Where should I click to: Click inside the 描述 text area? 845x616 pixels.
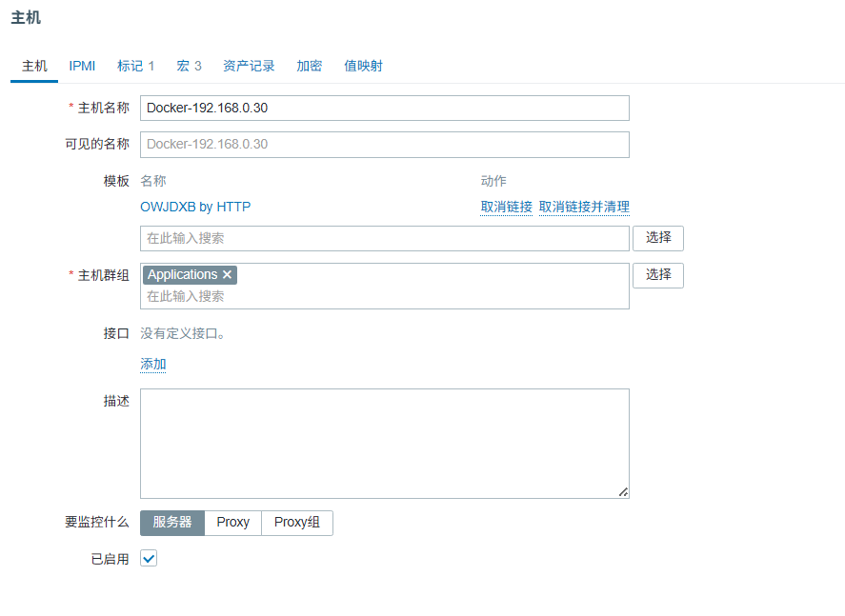(385, 444)
